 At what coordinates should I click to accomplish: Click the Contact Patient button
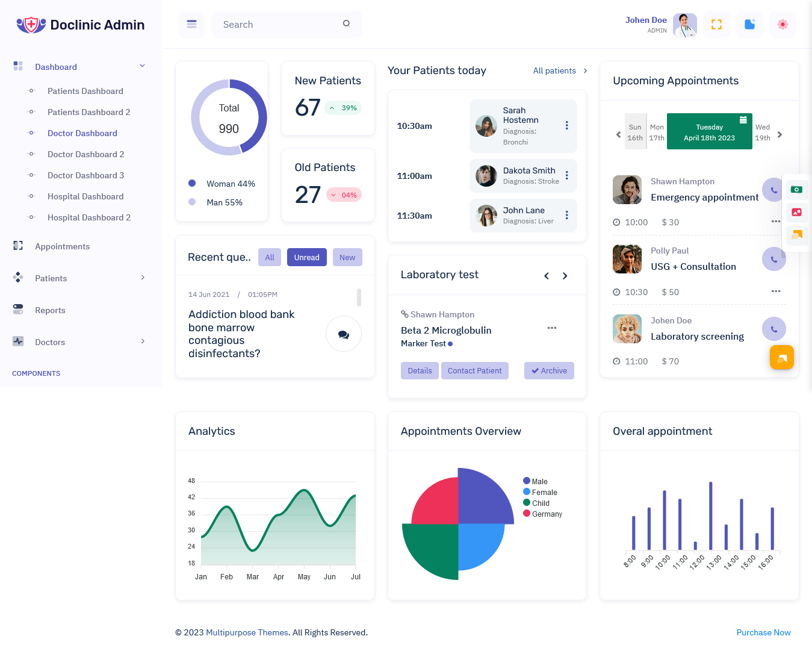click(474, 371)
